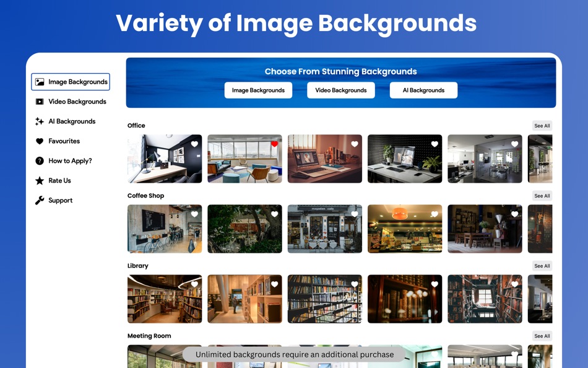Unfavourite the bright lounge office background
Viewport: 588px width, 368px height.
(274, 144)
